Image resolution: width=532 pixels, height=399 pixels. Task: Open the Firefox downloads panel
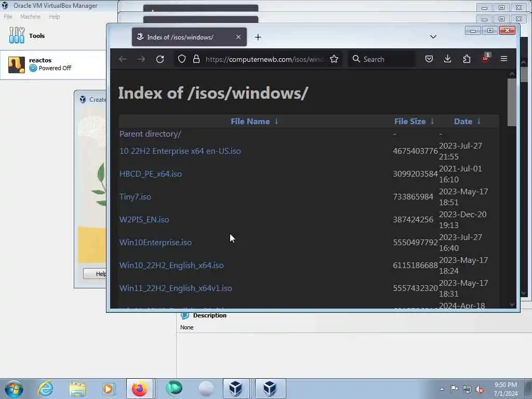click(x=447, y=59)
